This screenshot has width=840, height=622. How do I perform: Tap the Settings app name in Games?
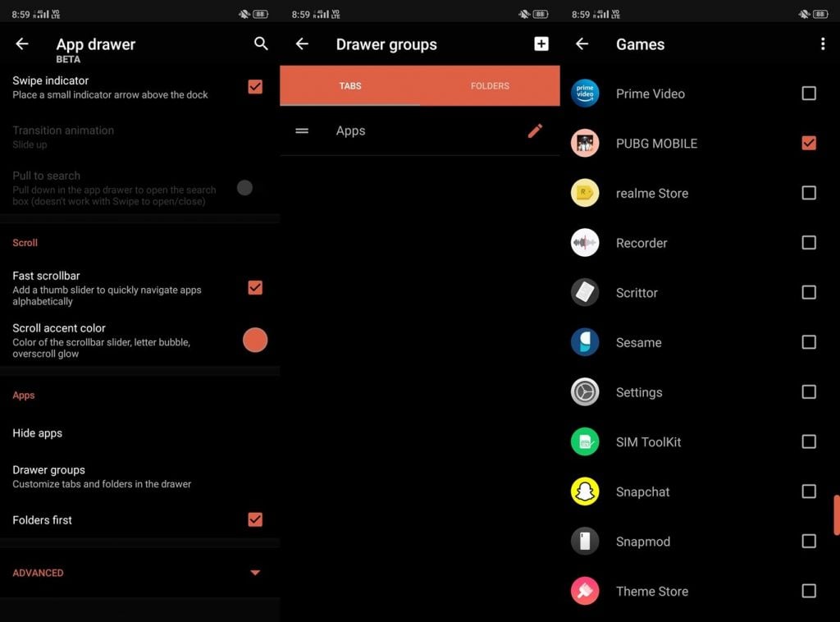[x=639, y=393]
